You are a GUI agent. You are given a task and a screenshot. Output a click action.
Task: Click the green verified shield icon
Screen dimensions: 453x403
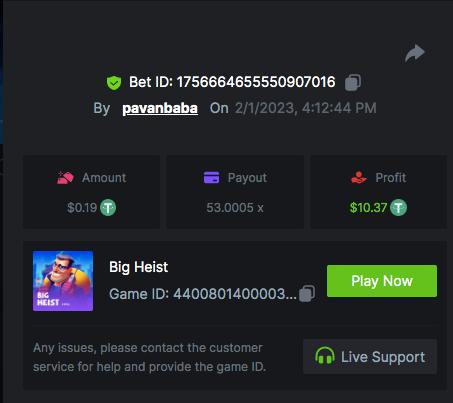click(114, 83)
